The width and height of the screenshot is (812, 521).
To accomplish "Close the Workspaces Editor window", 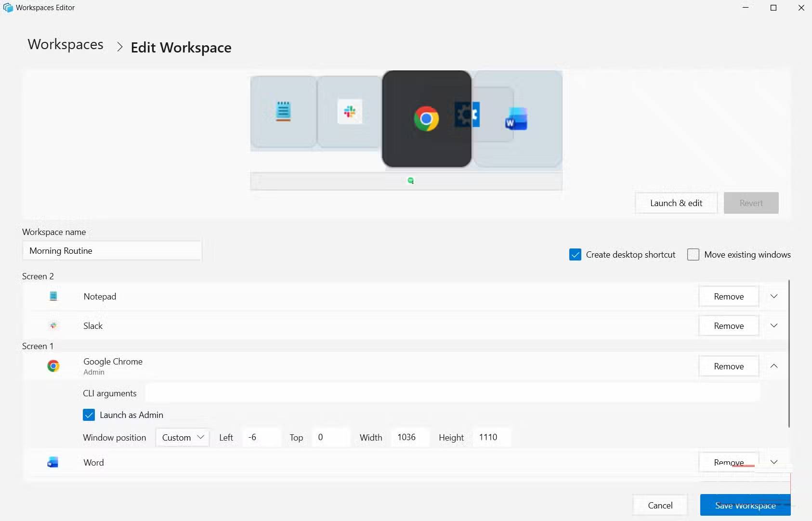I will [x=801, y=8].
